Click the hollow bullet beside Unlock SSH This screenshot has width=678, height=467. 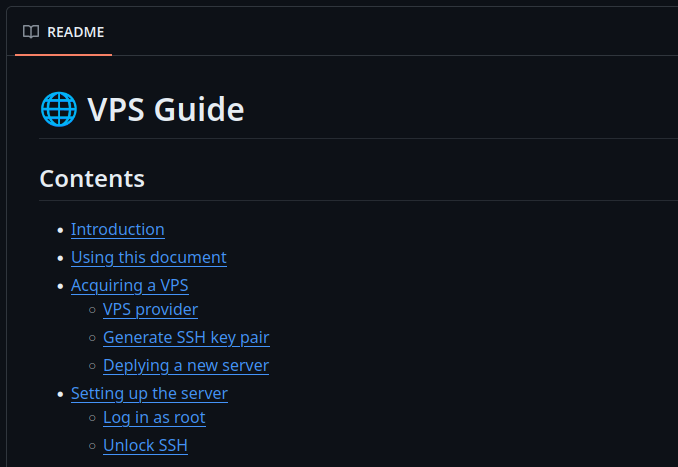(91, 446)
